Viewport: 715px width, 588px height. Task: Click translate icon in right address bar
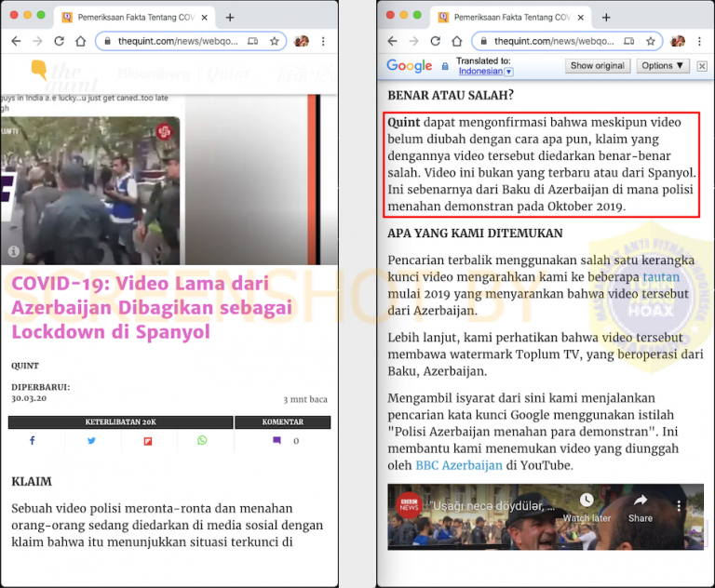628,42
